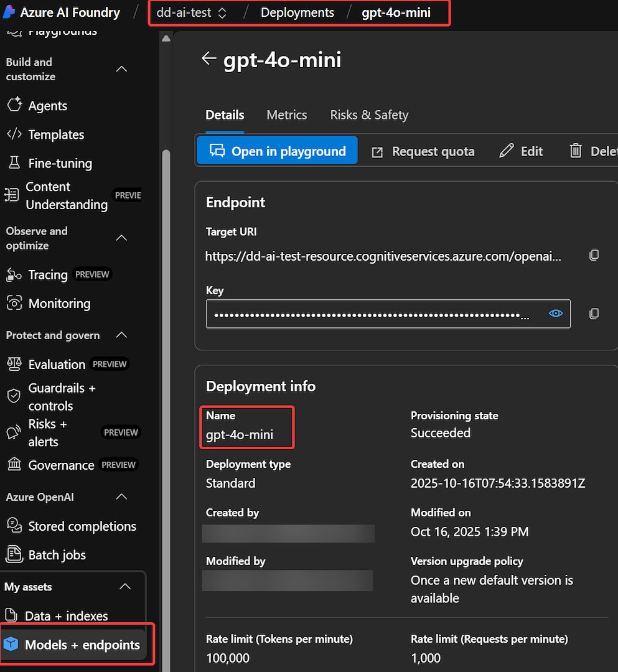Image resolution: width=618 pixels, height=672 pixels.
Task: Collapse the Observe and optimize section
Action: pyautogui.click(x=122, y=238)
